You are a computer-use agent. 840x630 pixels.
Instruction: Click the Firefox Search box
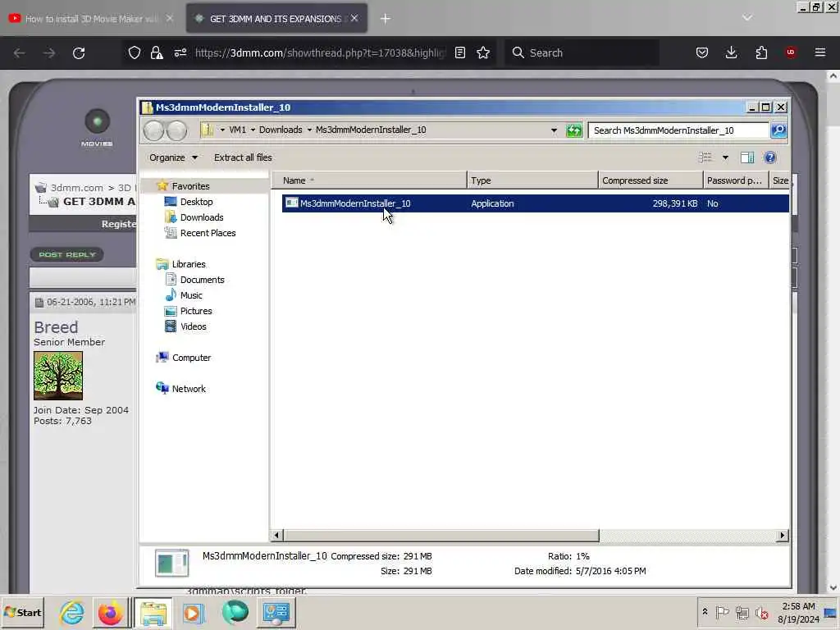[x=583, y=52]
